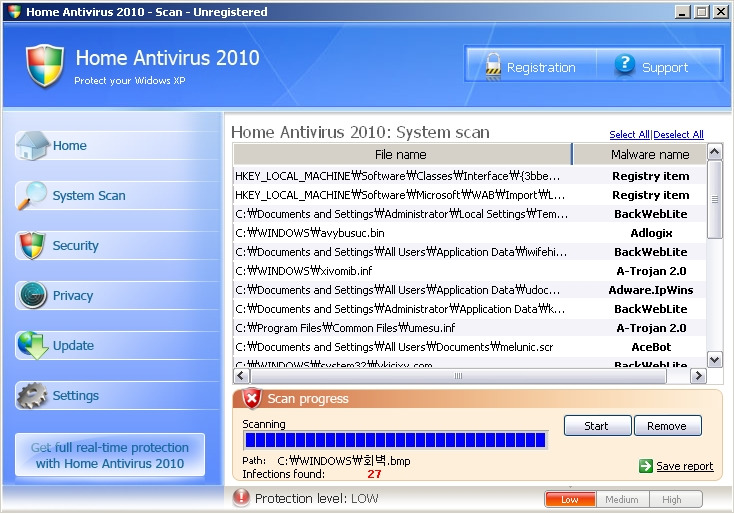Click the radar icon beside Privacy
The image size is (734, 515).
(33, 295)
